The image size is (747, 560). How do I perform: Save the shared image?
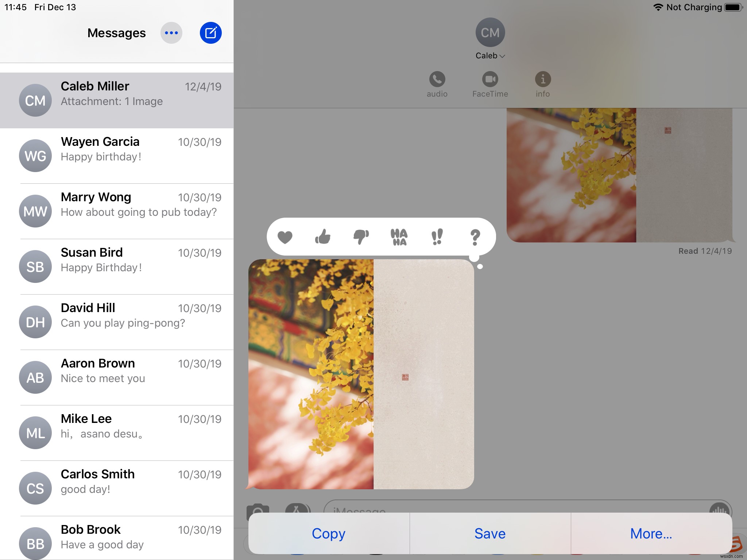pos(489,533)
